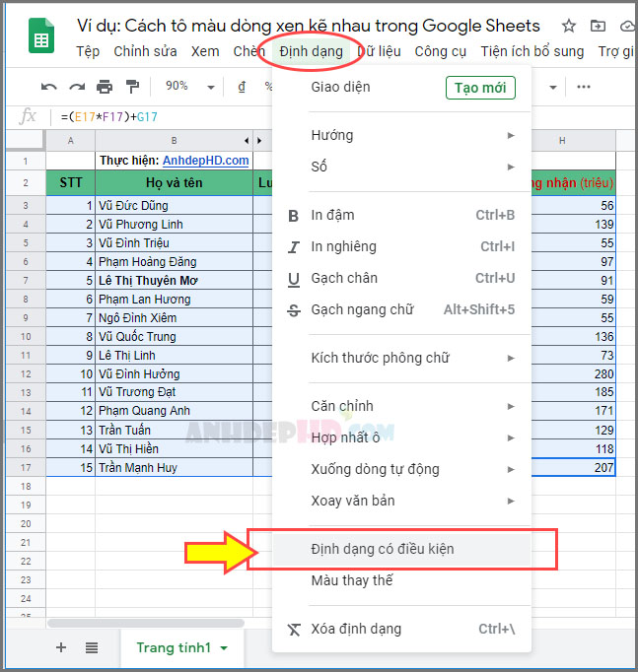
Task: Expand Xuống dòng tự động submenu
Action: coord(510,469)
